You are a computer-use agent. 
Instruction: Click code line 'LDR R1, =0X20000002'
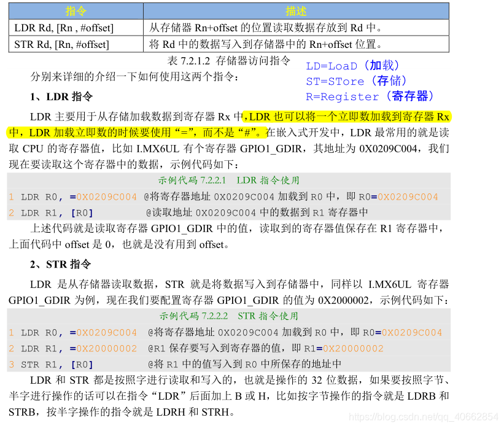[x=79, y=349]
